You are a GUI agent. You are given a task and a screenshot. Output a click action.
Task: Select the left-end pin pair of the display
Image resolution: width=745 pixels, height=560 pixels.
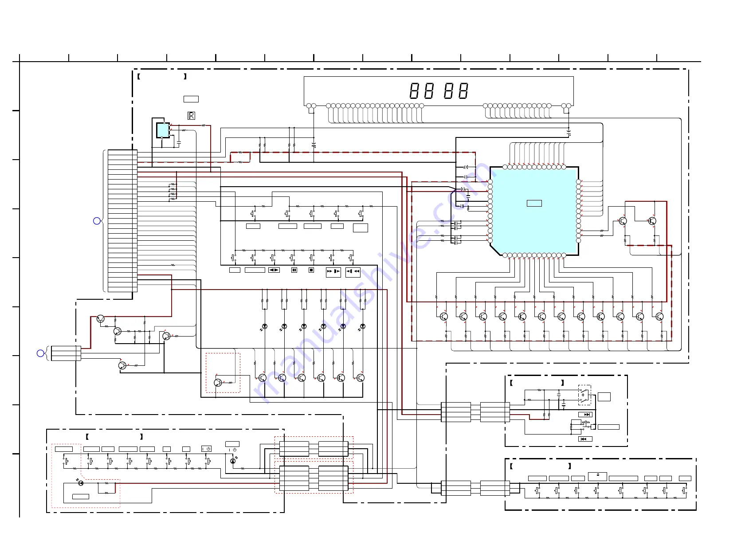(x=311, y=106)
